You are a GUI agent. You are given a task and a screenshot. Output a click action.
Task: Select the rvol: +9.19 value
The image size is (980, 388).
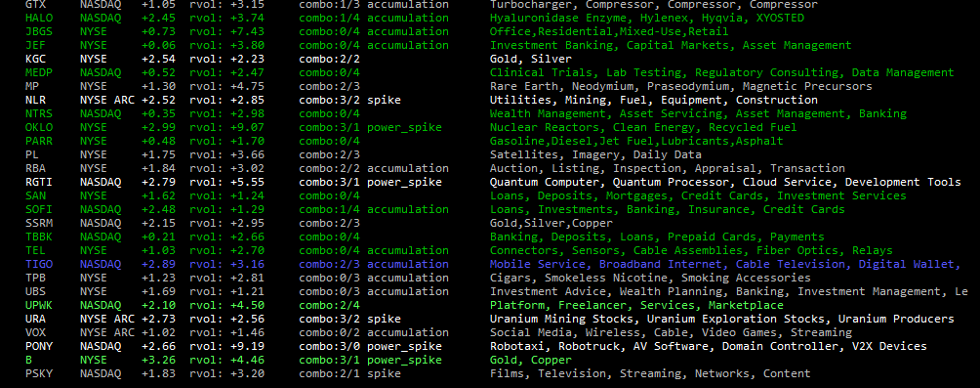coord(226,347)
